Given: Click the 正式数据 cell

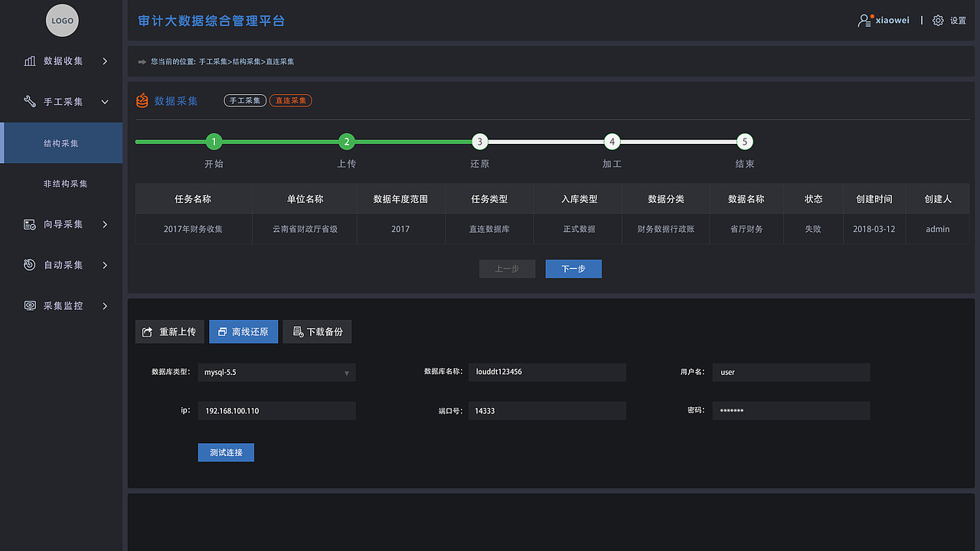Looking at the screenshot, I should [578, 229].
